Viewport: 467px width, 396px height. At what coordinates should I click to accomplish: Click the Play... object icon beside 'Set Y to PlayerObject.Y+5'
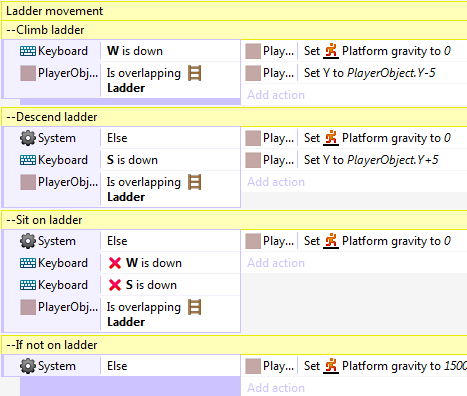pyautogui.click(x=253, y=160)
